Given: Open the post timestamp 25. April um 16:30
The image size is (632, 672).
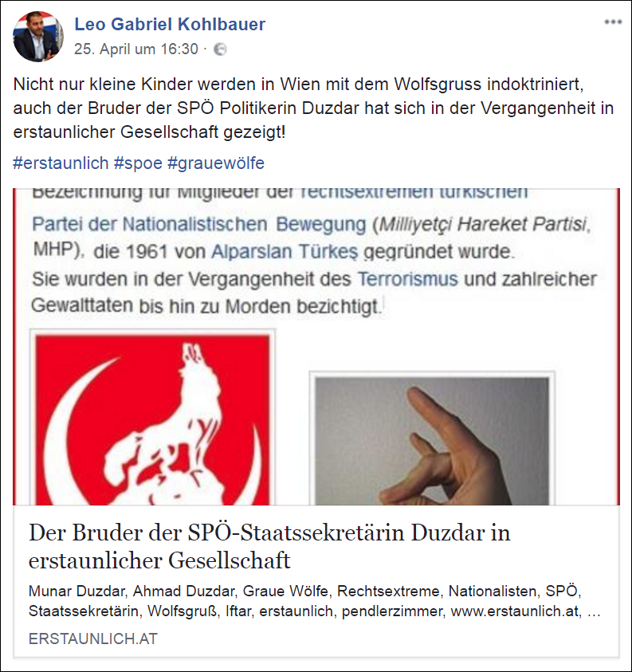Looking at the screenshot, I should [x=135, y=49].
